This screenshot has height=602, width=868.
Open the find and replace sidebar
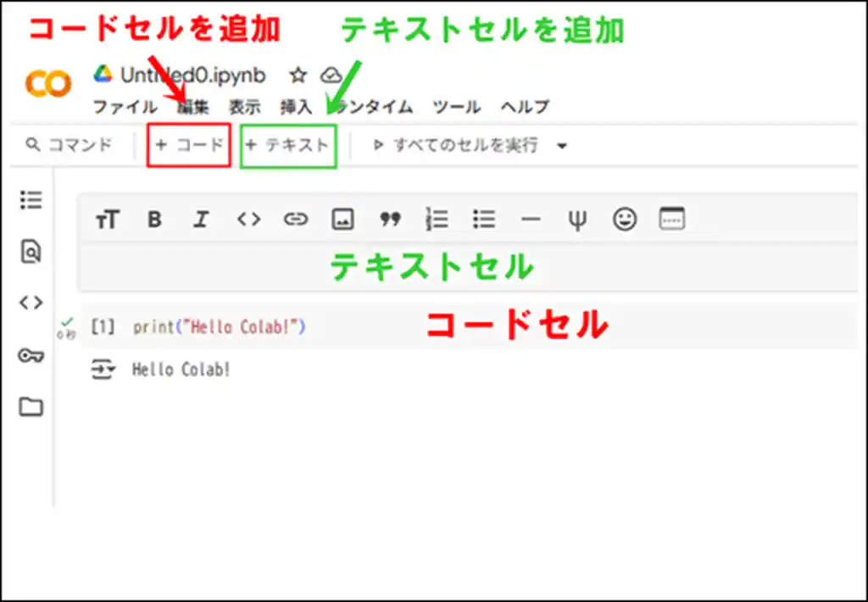click(31, 252)
